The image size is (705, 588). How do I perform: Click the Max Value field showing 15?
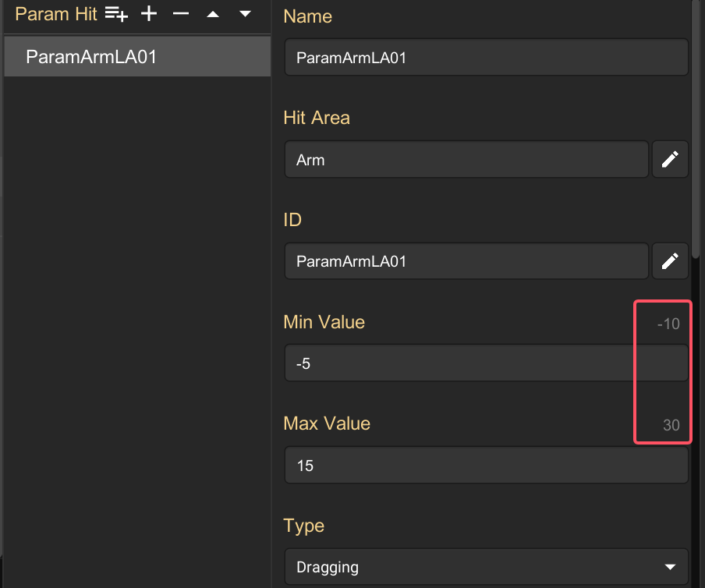(487, 465)
